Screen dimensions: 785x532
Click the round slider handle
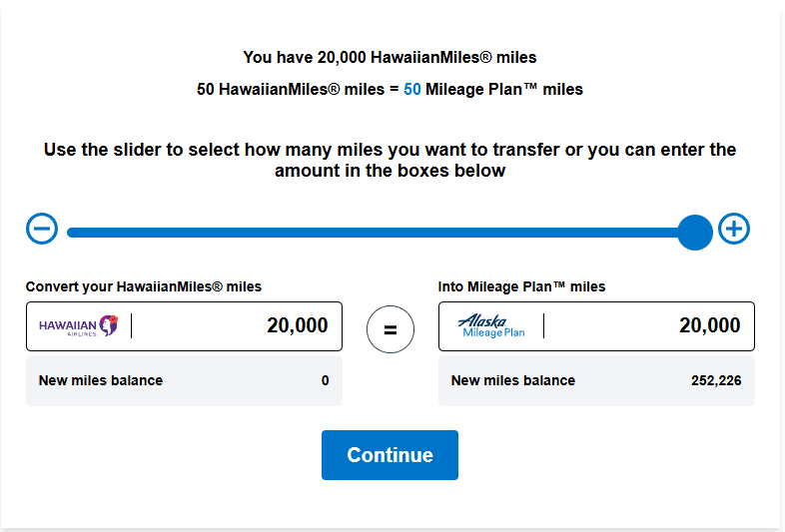click(x=694, y=232)
